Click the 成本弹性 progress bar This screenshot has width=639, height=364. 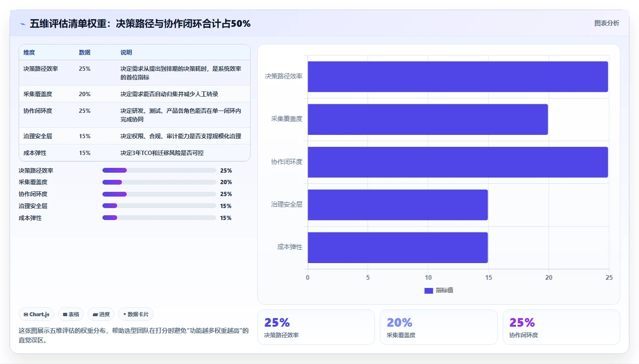[159, 218]
